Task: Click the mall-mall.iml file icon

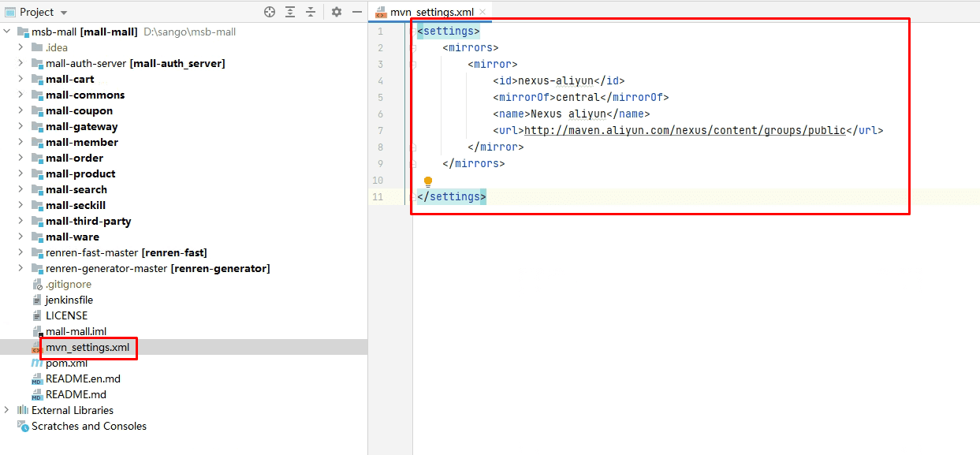Action: click(37, 331)
